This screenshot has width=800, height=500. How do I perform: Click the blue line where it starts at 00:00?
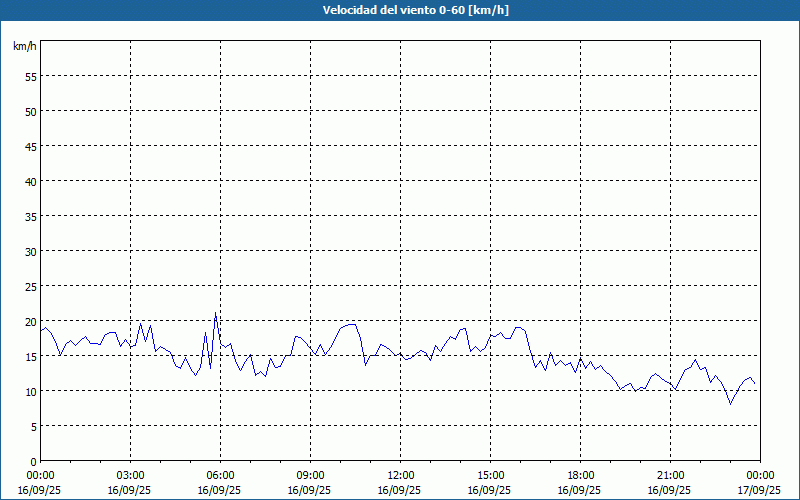[41, 329]
